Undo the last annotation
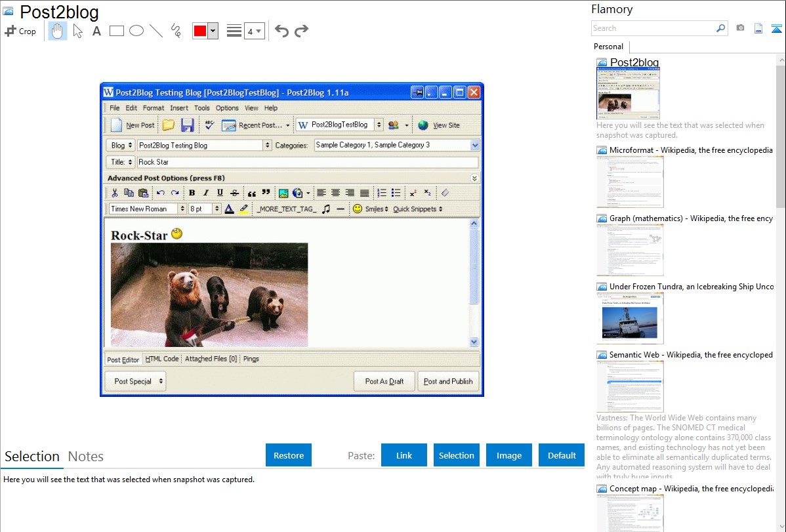Viewport: 786px width, 532px height. click(x=281, y=31)
